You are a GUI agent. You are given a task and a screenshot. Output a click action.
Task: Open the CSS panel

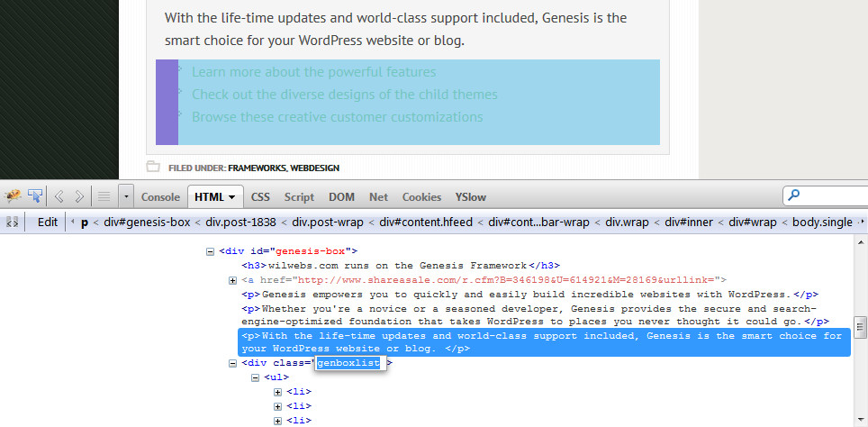pos(260,197)
